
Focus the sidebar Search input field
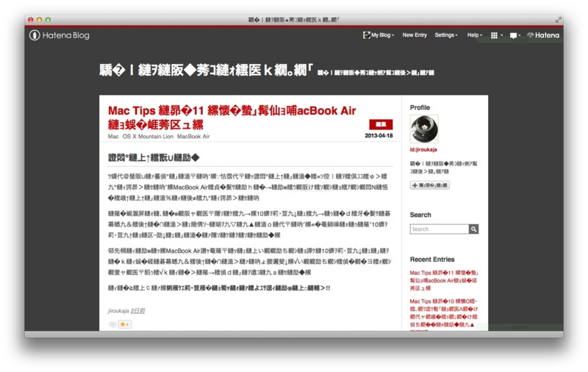coord(439,229)
